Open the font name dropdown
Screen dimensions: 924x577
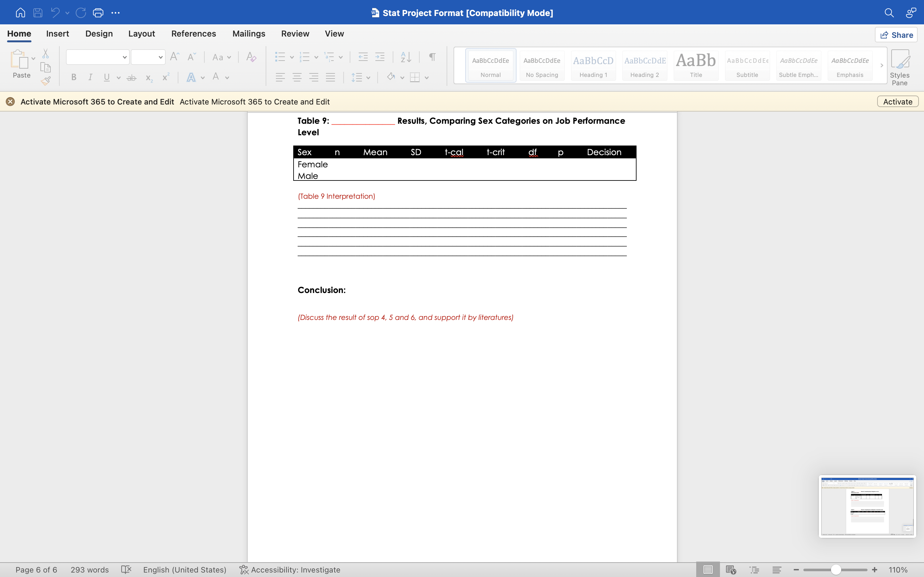click(124, 57)
